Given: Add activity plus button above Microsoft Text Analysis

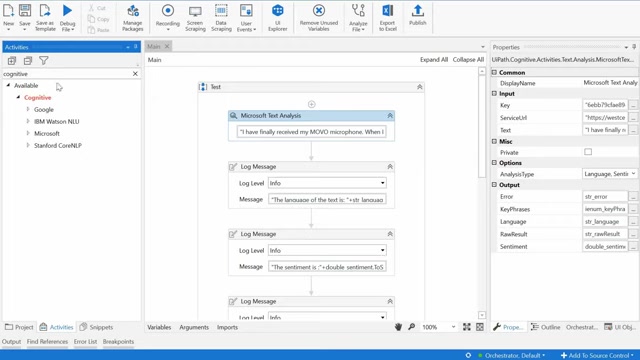Looking at the screenshot, I should coord(311,104).
